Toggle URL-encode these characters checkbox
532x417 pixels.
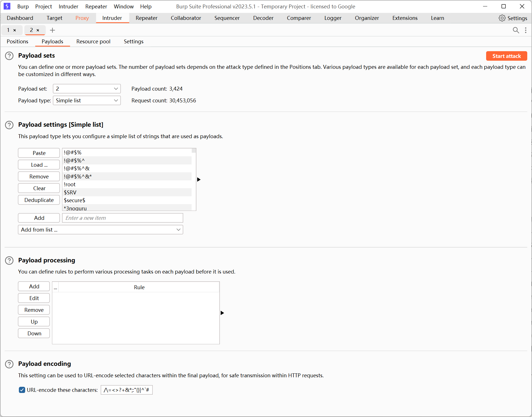pyautogui.click(x=22, y=390)
